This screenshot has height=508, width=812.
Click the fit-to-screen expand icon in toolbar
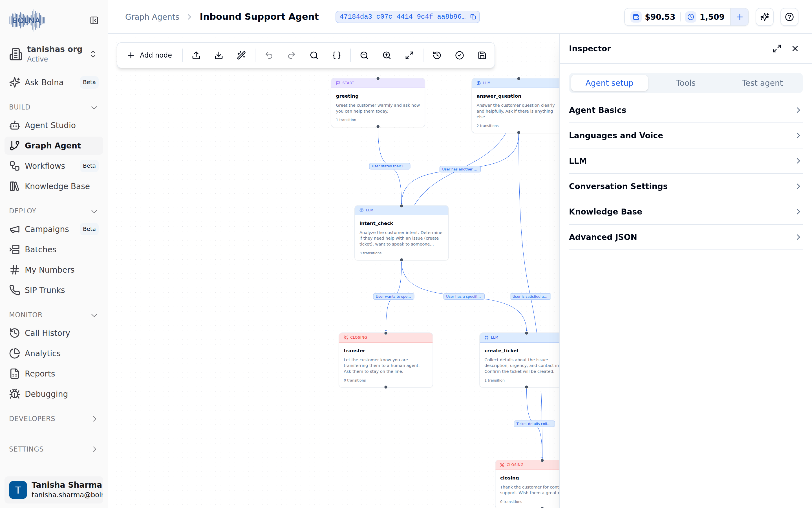click(x=409, y=55)
